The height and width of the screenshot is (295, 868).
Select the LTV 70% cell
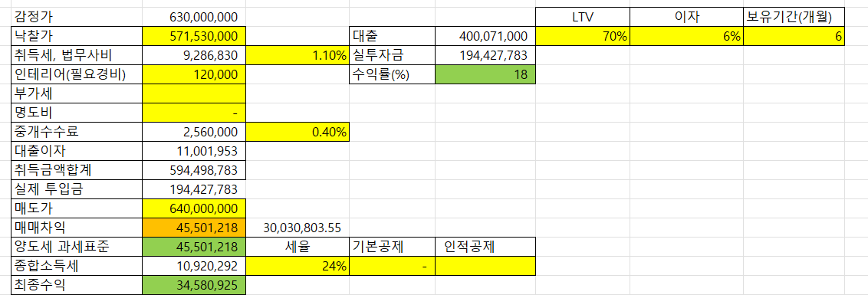[582, 37]
